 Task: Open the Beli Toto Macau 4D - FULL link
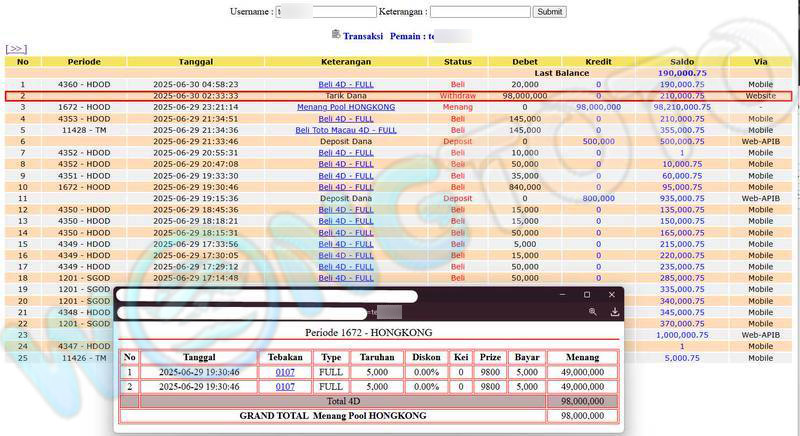(x=346, y=130)
